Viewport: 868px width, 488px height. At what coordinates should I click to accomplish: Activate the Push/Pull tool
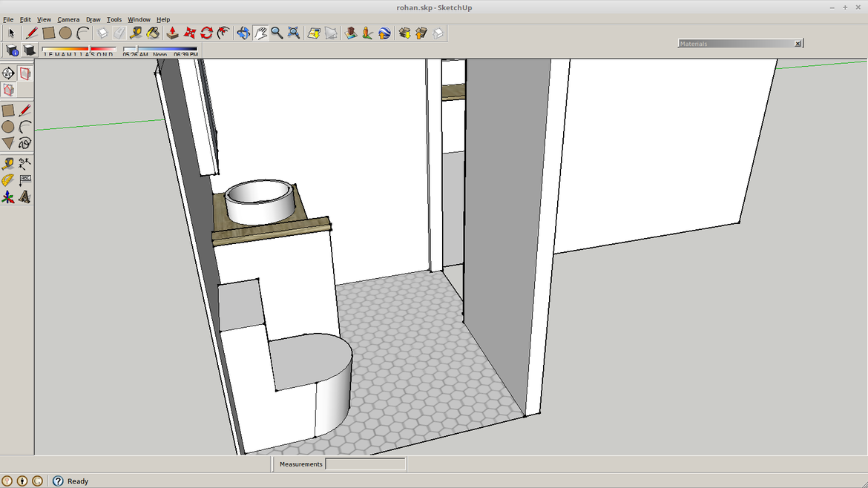coord(172,33)
